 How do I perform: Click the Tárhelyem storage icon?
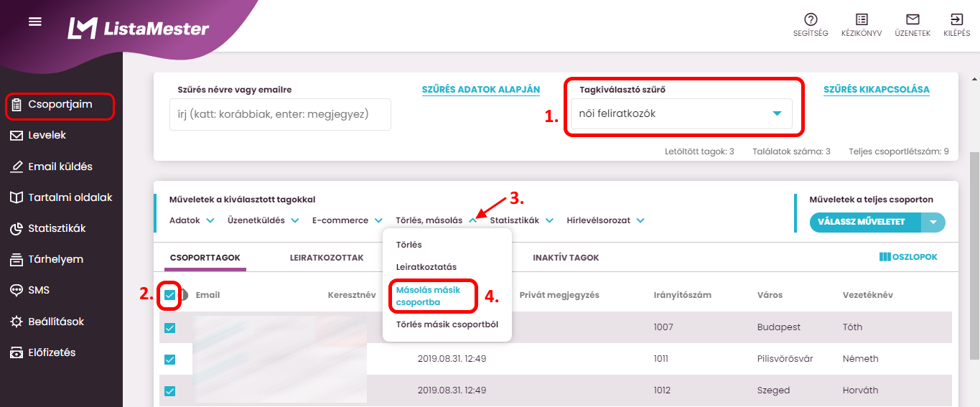click(17, 260)
